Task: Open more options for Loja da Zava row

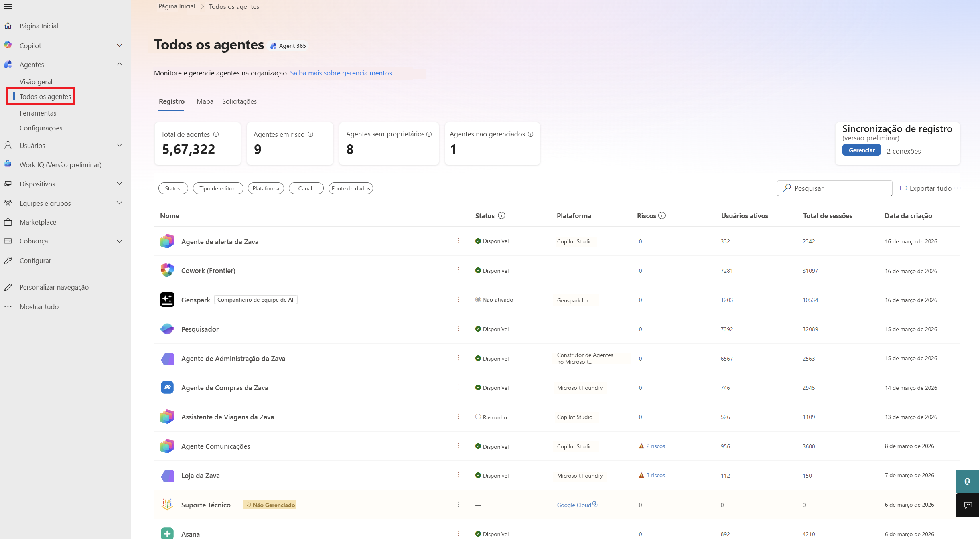Action: coord(459,475)
